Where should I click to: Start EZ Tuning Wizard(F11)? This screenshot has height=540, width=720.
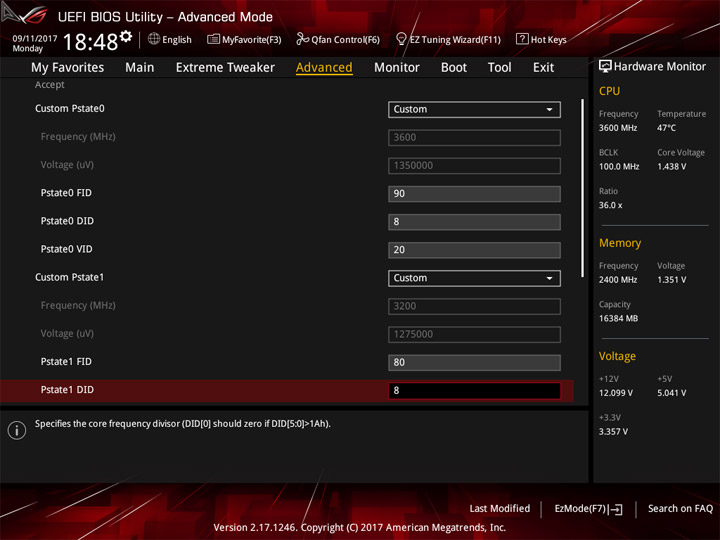(448, 39)
